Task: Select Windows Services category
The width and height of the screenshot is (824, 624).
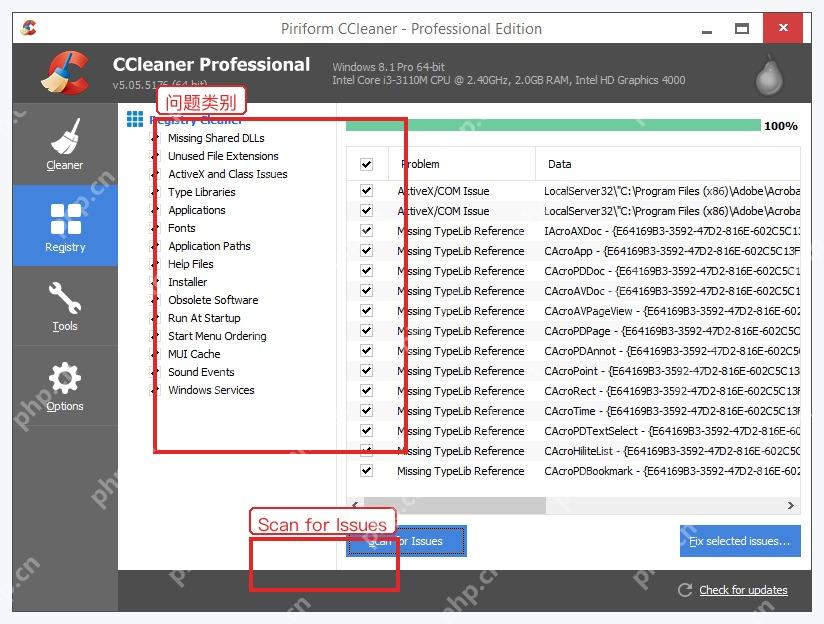Action: [211, 390]
